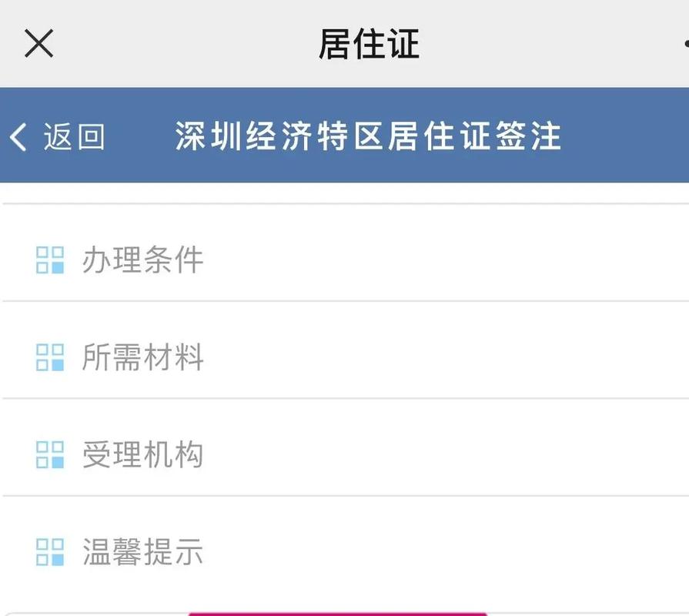
Task: Expand the 温馨提示 list row
Action: tap(346, 552)
